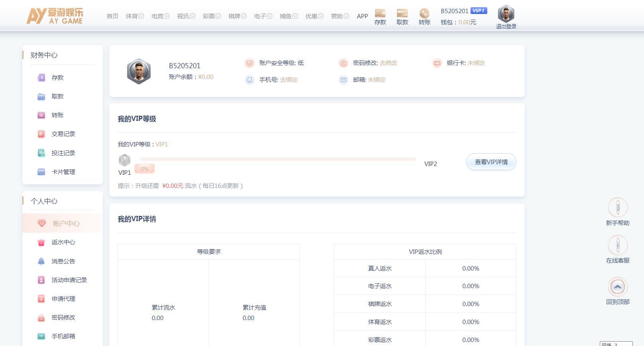
Task: Click the transfer (转账) icon in header
Action: coord(424,14)
